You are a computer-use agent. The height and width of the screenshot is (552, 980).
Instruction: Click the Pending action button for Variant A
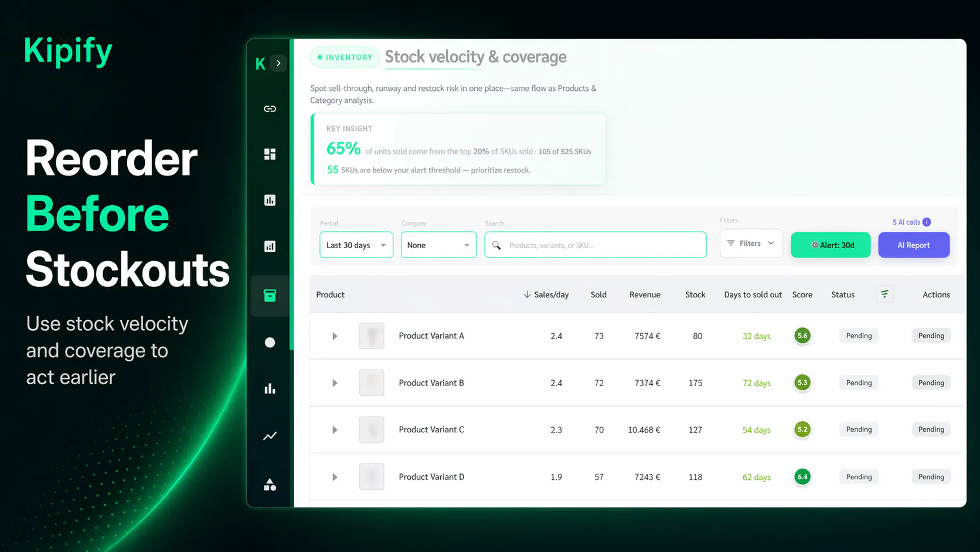(x=931, y=336)
